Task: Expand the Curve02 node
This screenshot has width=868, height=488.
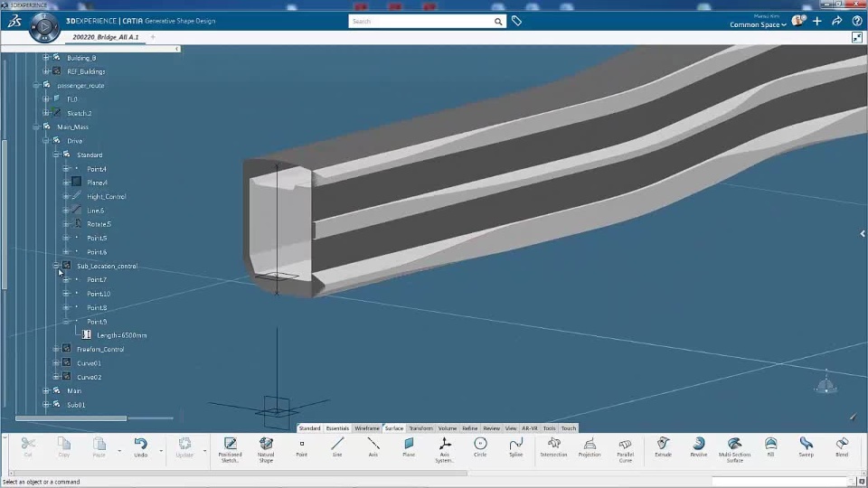Action: click(x=56, y=377)
